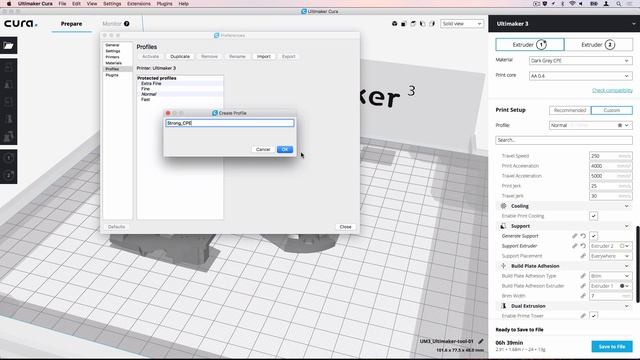The height and width of the screenshot is (360, 640).
Task: Click the star icon in Profile field
Action: pyautogui.click(x=620, y=125)
